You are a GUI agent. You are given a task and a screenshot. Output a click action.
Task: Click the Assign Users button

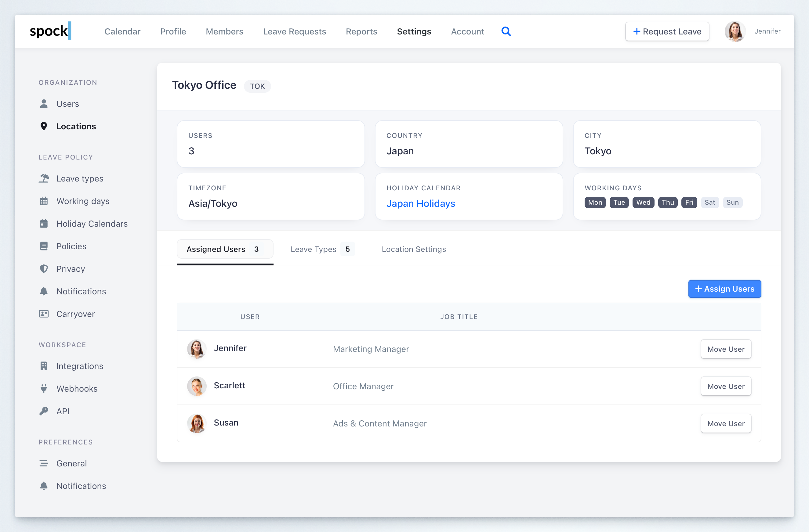[724, 289]
